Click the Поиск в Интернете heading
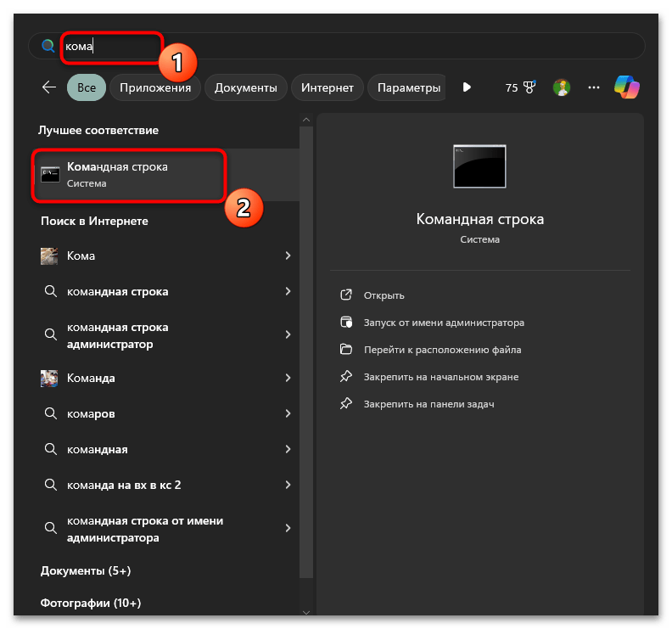This screenshot has width=672, height=629. pos(94,222)
